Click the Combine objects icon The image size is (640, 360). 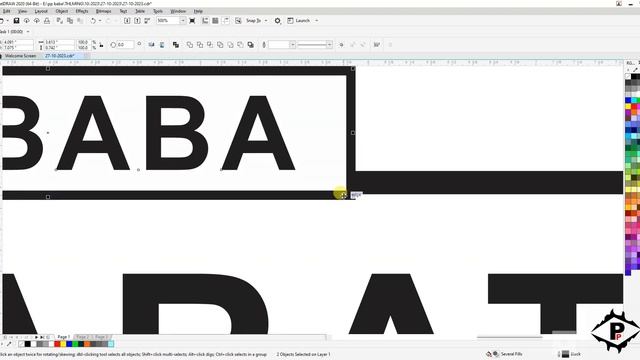(176, 44)
